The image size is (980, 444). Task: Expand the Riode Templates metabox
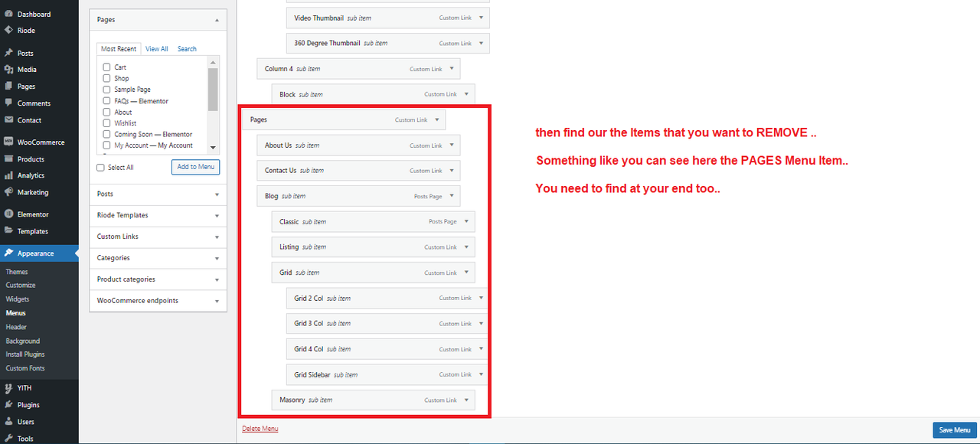(x=217, y=216)
